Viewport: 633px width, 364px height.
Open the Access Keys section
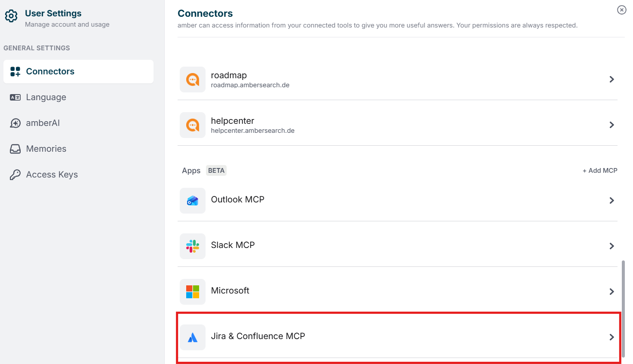tap(78, 174)
